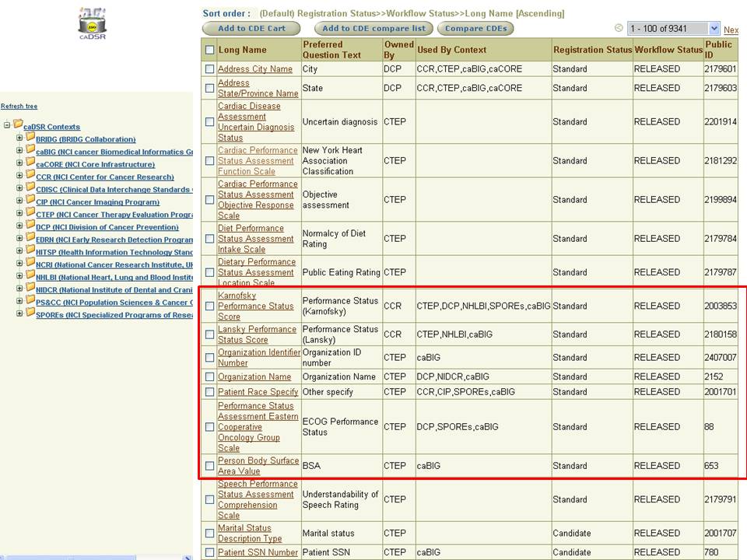Click the HITSP folder icon

[30, 250]
